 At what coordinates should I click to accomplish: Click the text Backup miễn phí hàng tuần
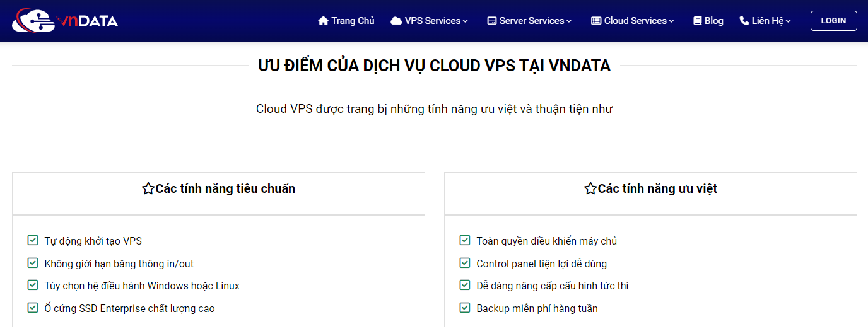click(x=537, y=308)
